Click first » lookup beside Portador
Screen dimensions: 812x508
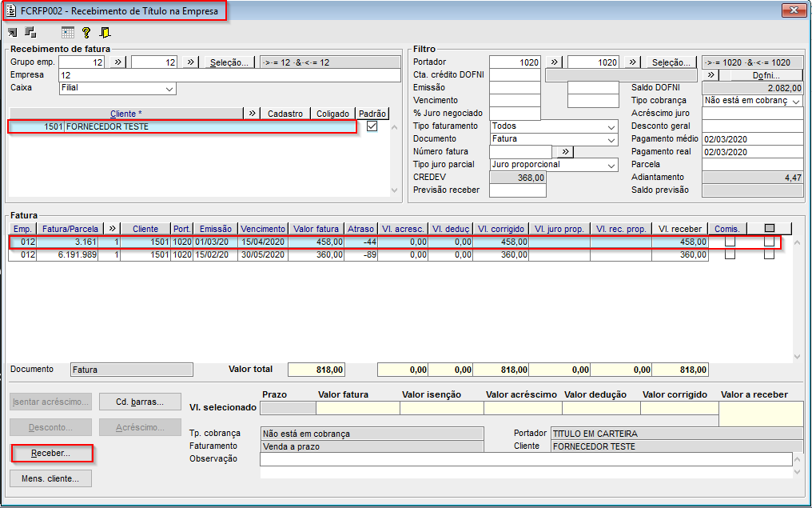click(554, 62)
